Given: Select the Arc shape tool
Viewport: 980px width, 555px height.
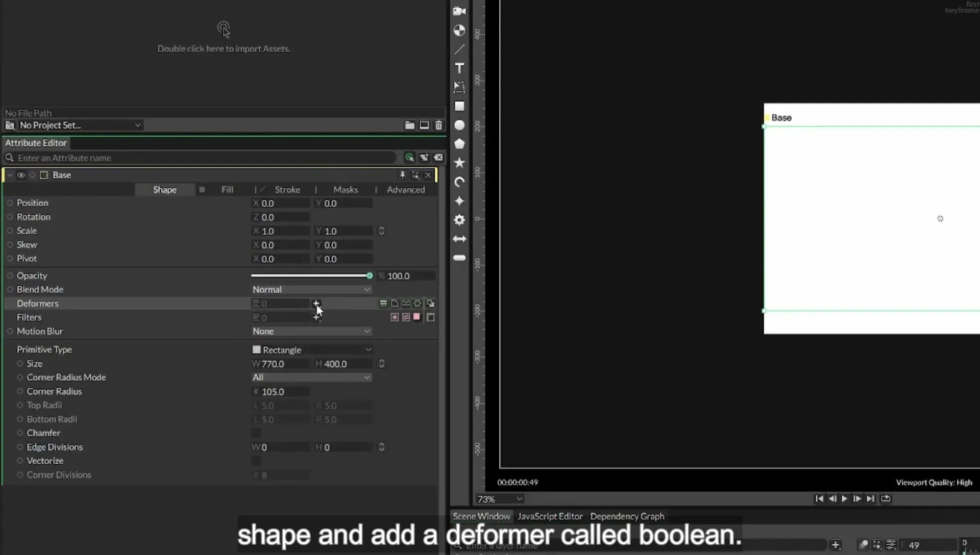Looking at the screenshot, I should (x=459, y=182).
